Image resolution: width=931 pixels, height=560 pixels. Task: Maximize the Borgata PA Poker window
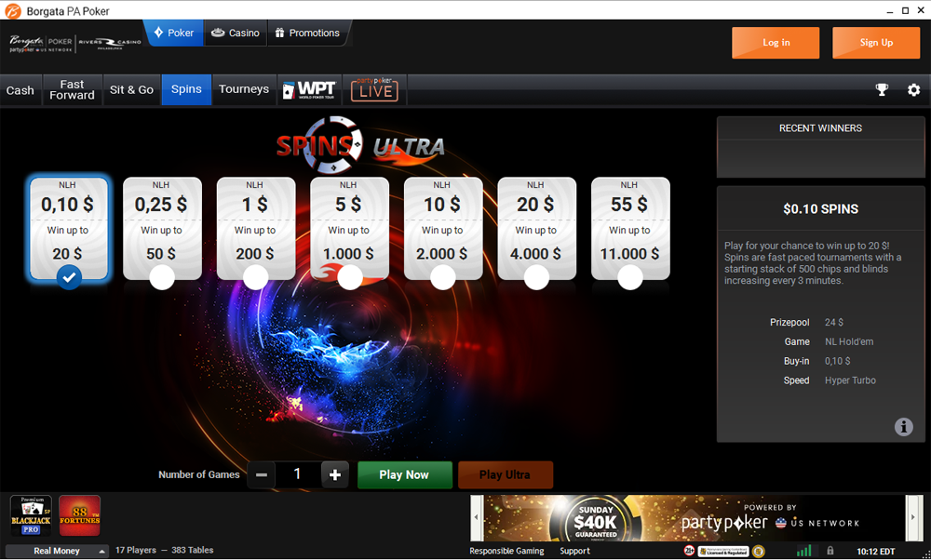906,10
